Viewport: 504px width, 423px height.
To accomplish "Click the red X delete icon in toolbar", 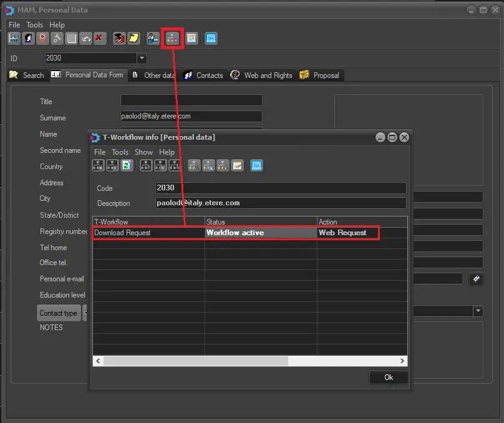I will (x=99, y=39).
